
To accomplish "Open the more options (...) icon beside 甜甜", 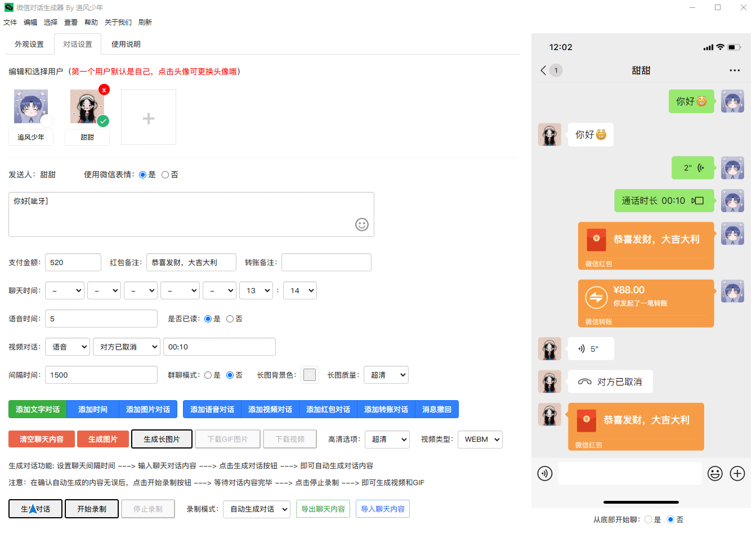I will tap(735, 70).
